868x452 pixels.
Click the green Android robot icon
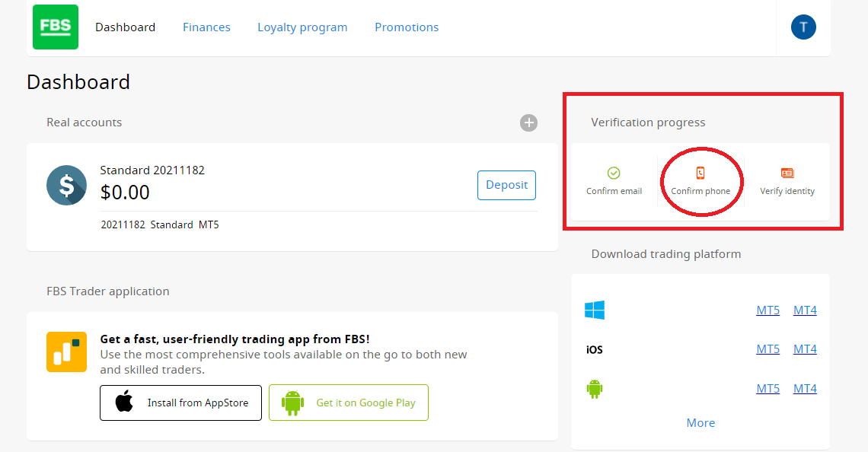click(595, 388)
